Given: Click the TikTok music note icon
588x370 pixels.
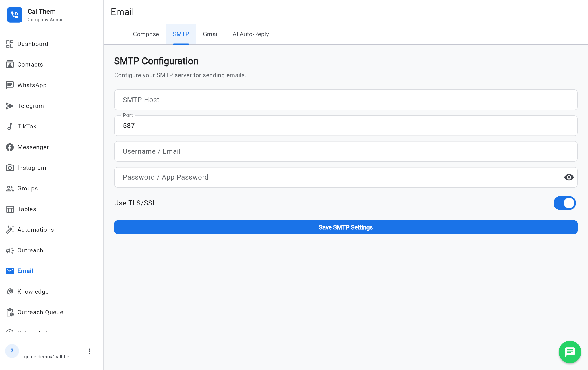Looking at the screenshot, I should pos(10,126).
